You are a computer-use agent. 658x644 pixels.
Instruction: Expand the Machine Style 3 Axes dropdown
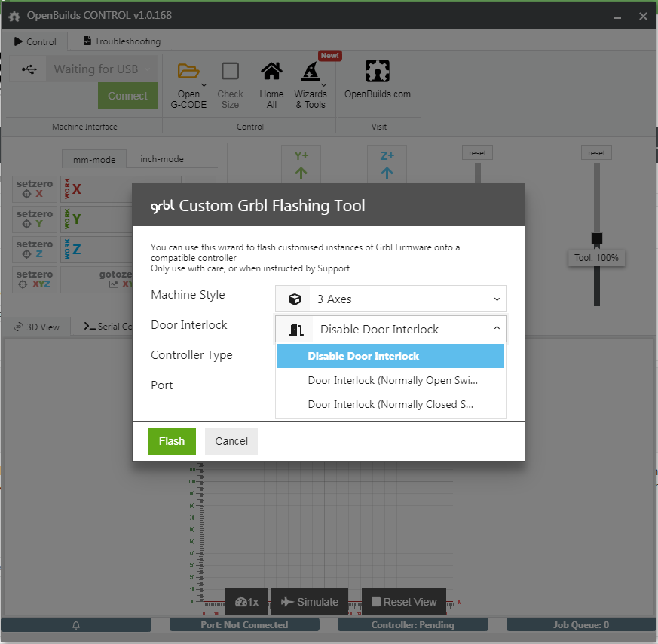coord(390,299)
